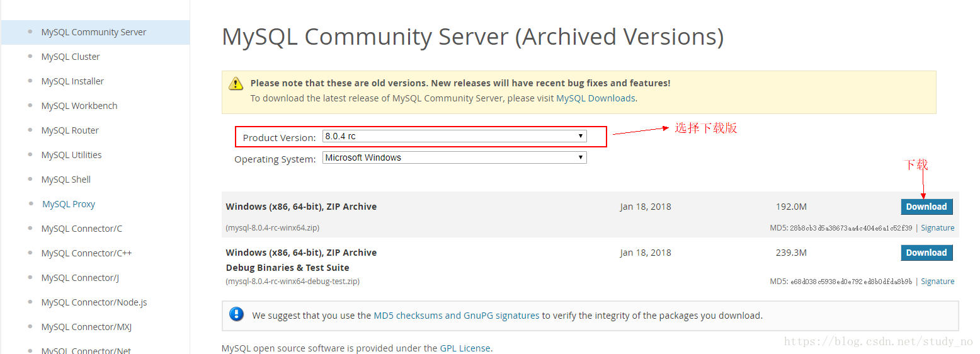Image resolution: width=980 pixels, height=354 pixels.
Task: Open MySQL Connector/MXJ link
Action: pos(86,327)
